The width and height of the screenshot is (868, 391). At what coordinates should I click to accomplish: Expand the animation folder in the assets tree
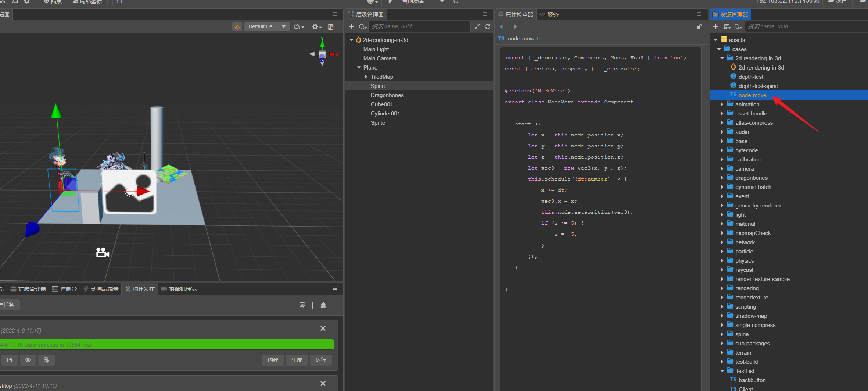point(722,104)
